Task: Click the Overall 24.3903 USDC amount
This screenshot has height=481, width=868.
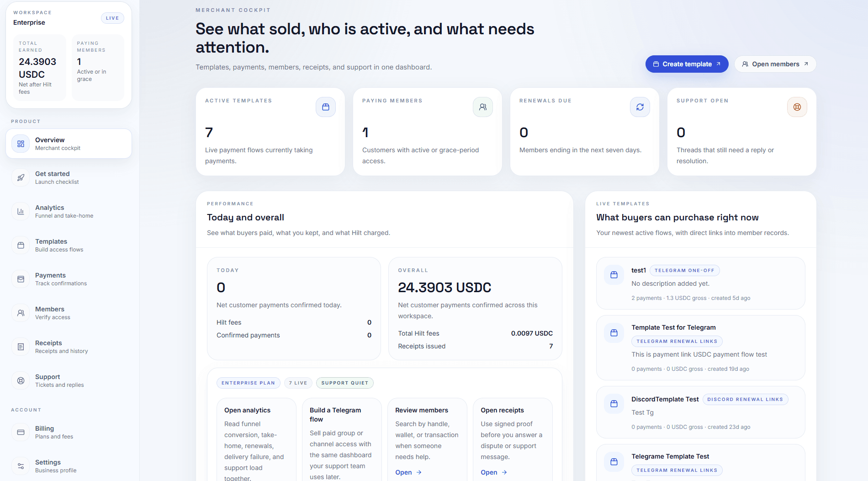Action: tap(445, 287)
